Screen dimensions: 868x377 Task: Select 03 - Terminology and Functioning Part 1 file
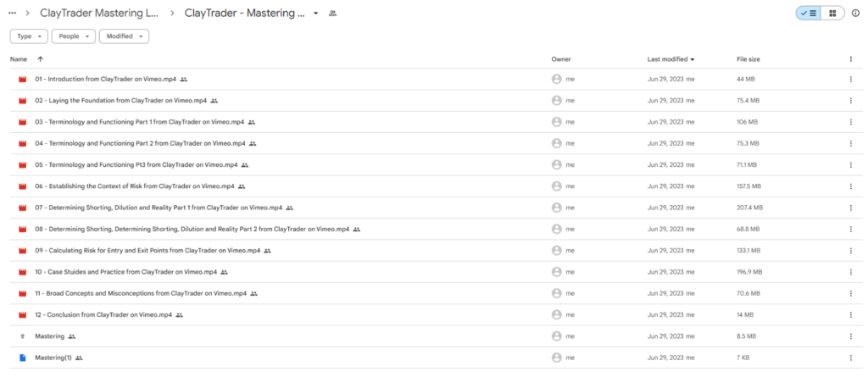[139, 122]
